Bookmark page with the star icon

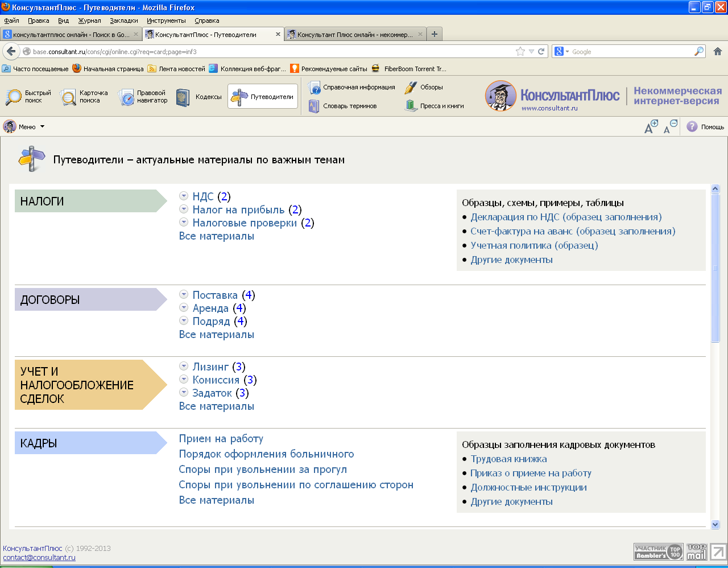(520, 51)
